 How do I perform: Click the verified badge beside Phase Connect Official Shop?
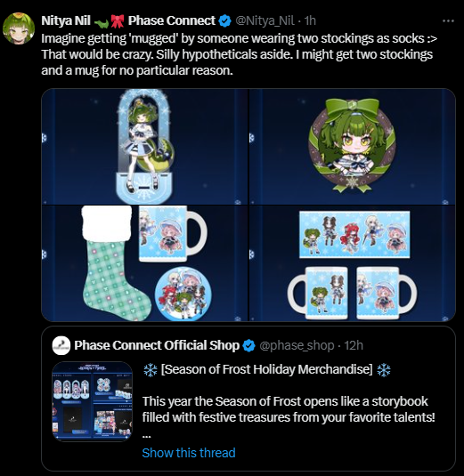248,345
